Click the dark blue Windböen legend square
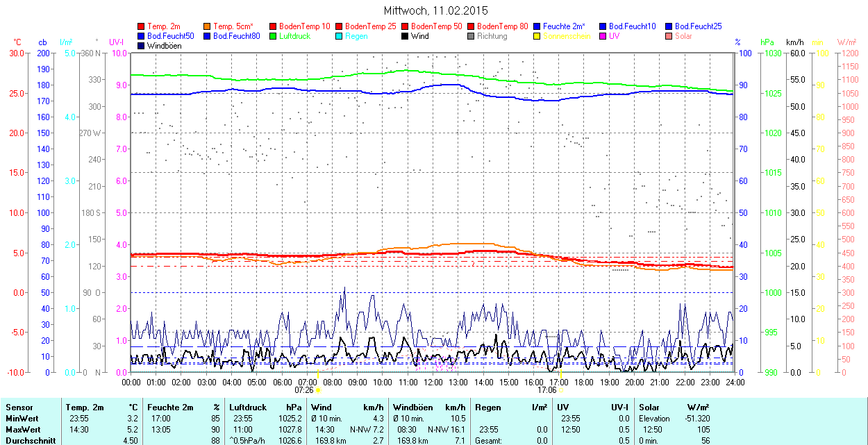Image resolution: width=868 pixels, height=445 pixels. pos(142,46)
